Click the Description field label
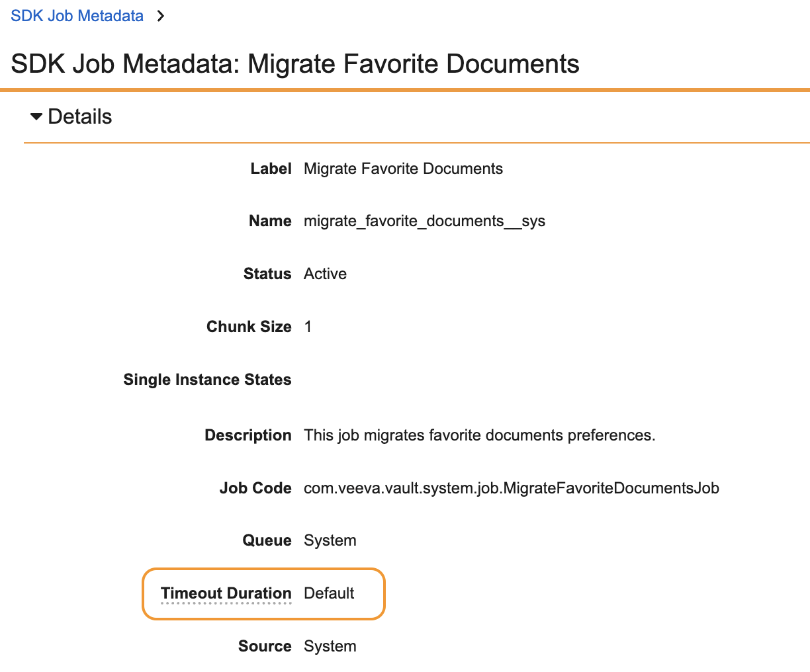The image size is (810, 672). (248, 435)
